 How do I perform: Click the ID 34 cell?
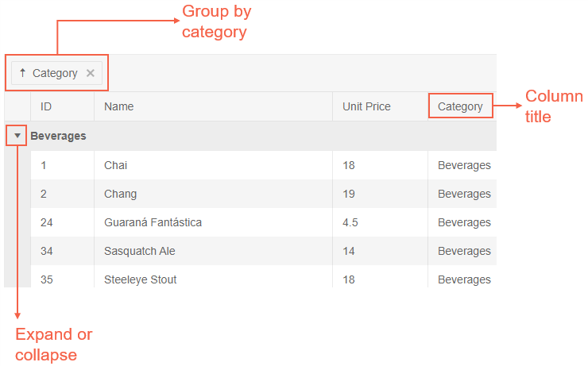coord(47,251)
